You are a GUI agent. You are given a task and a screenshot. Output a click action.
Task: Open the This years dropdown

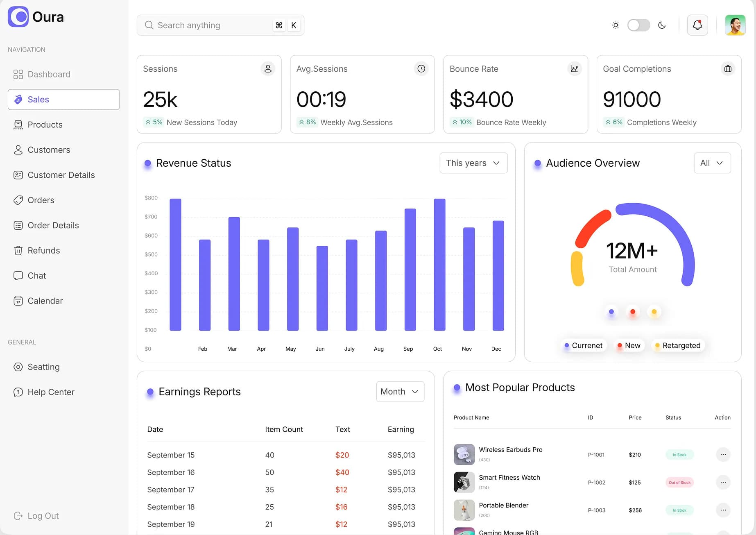473,163
